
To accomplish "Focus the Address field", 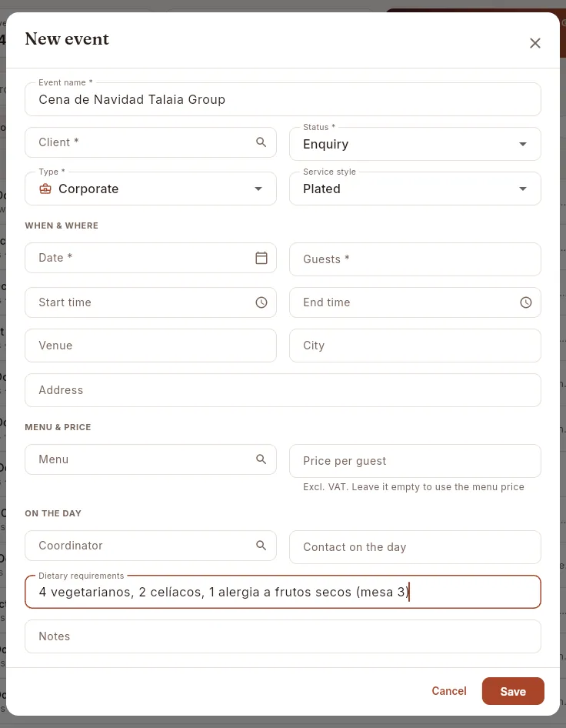I will coord(282,390).
